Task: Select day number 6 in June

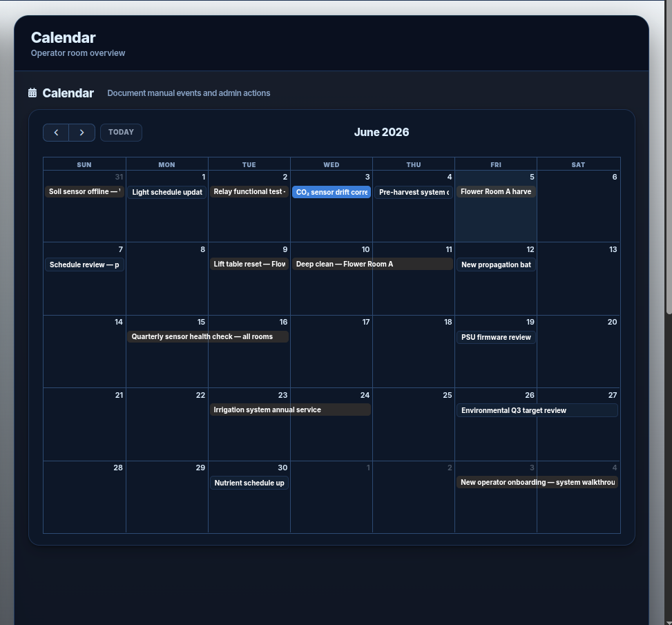Action: coord(615,177)
